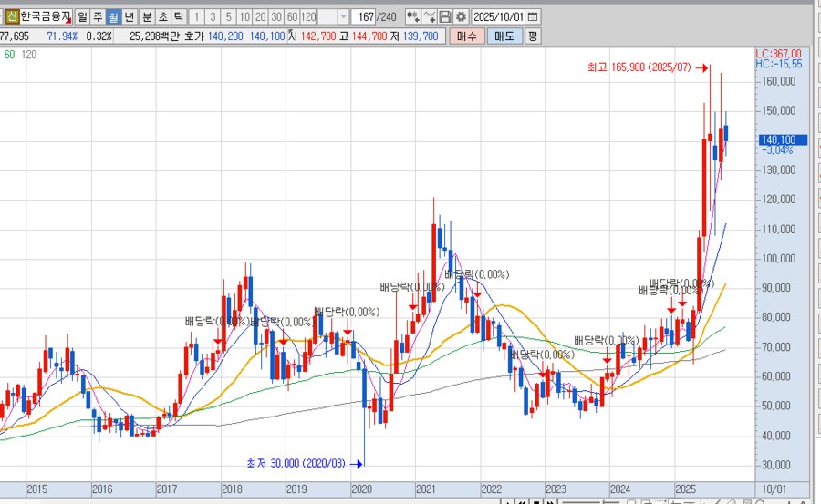Switch to the 분 minute chart
The height and width of the screenshot is (504, 821).
pyautogui.click(x=147, y=16)
